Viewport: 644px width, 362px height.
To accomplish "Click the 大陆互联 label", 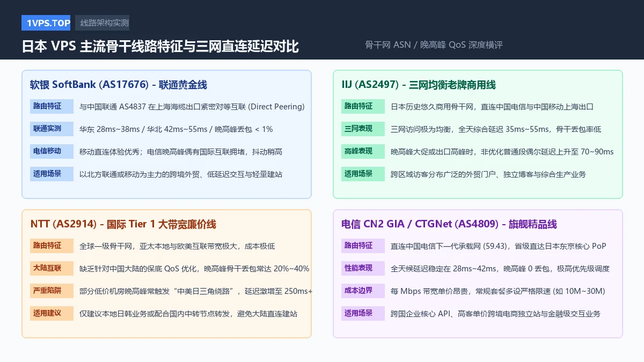I will click(52, 268).
